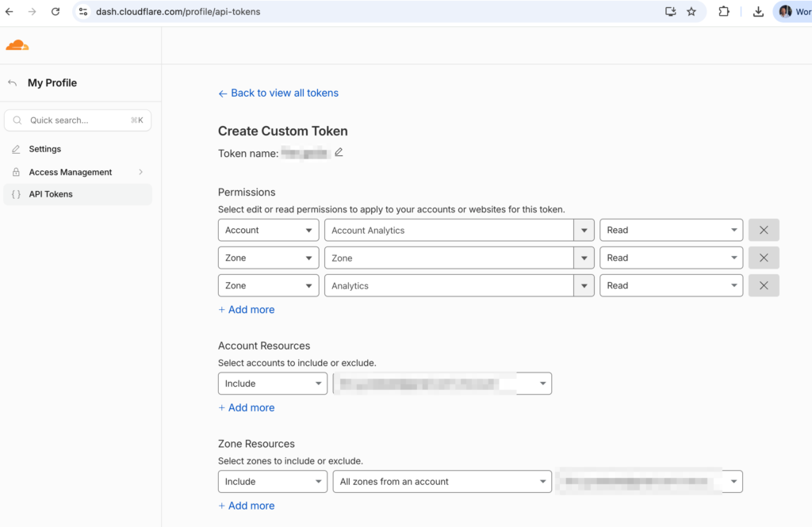Image resolution: width=812 pixels, height=527 pixels.
Task: Remove the Account Analytics permission row
Action: pyautogui.click(x=764, y=230)
